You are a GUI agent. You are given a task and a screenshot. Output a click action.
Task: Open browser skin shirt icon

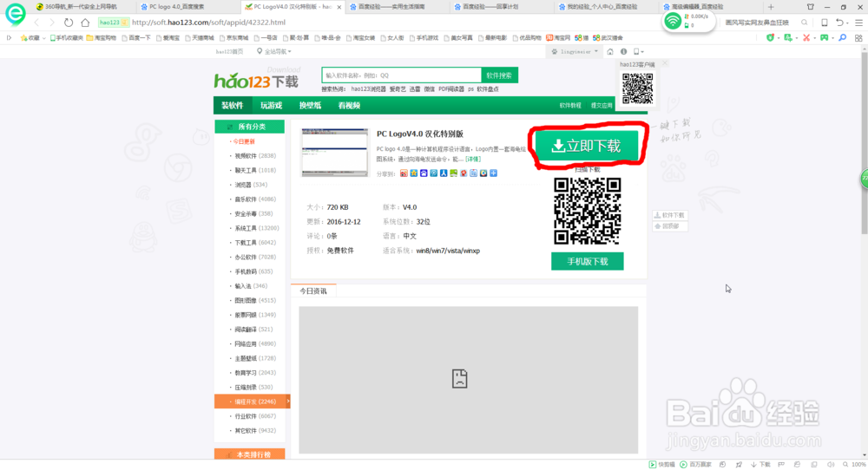click(811, 7)
